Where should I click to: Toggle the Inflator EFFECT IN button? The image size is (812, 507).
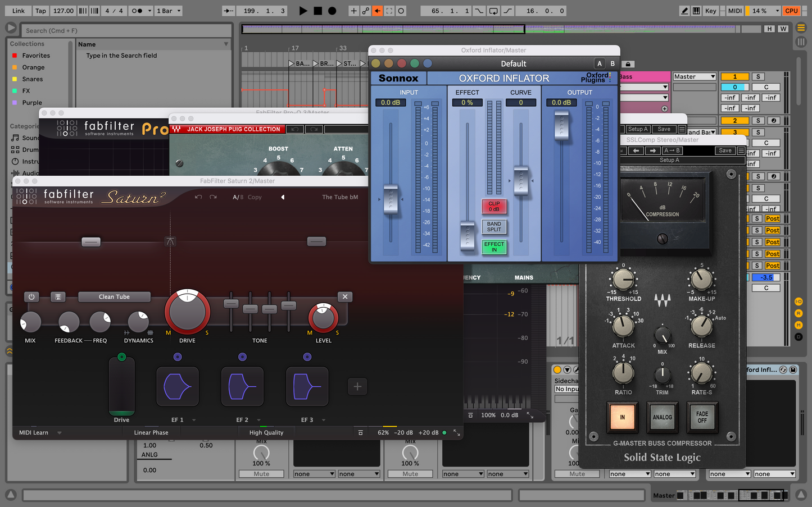point(494,247)
